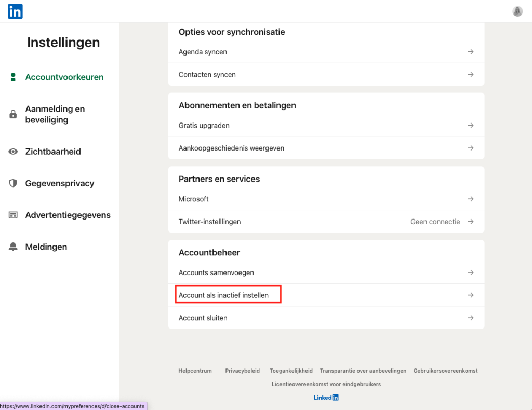Click the person icon beside Accountvoorkeuren
Screen dimensions: 532x410
click(x=14, y=77)
